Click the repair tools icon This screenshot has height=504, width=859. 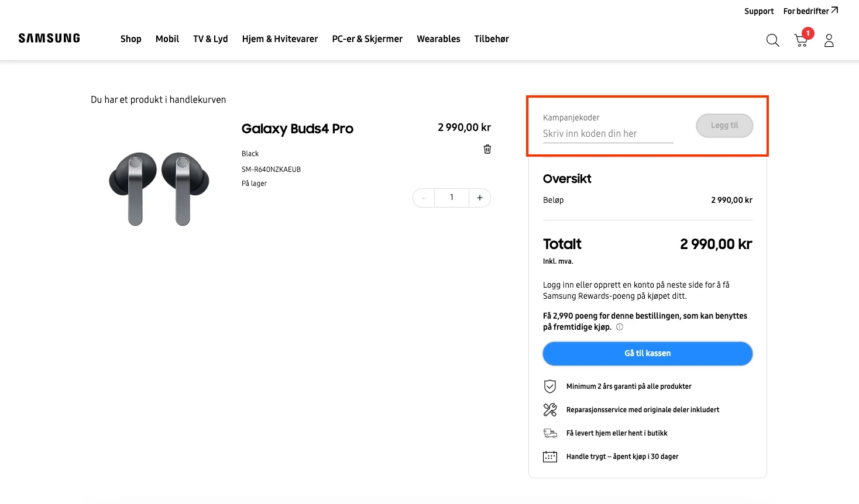(x=550, y=410)
